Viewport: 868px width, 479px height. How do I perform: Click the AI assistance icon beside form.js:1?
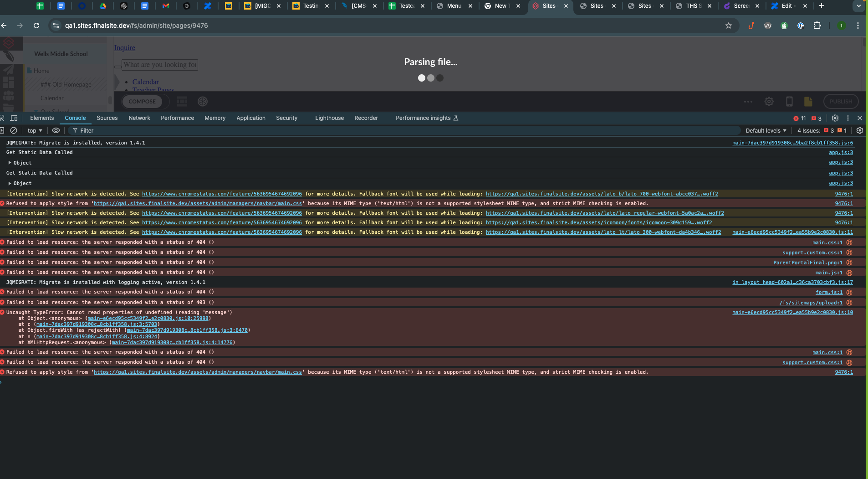[849, 293]
